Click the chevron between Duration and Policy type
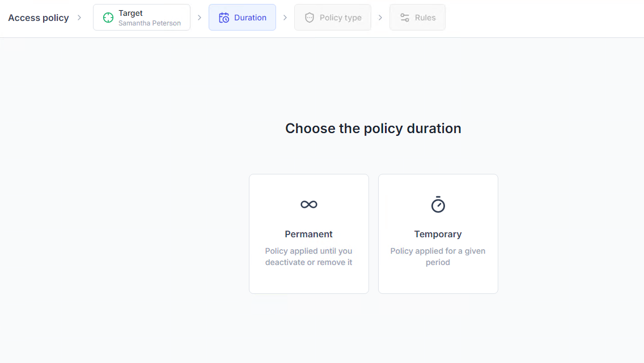The height and width of the screenshot is (363, 644). [285, 18]
